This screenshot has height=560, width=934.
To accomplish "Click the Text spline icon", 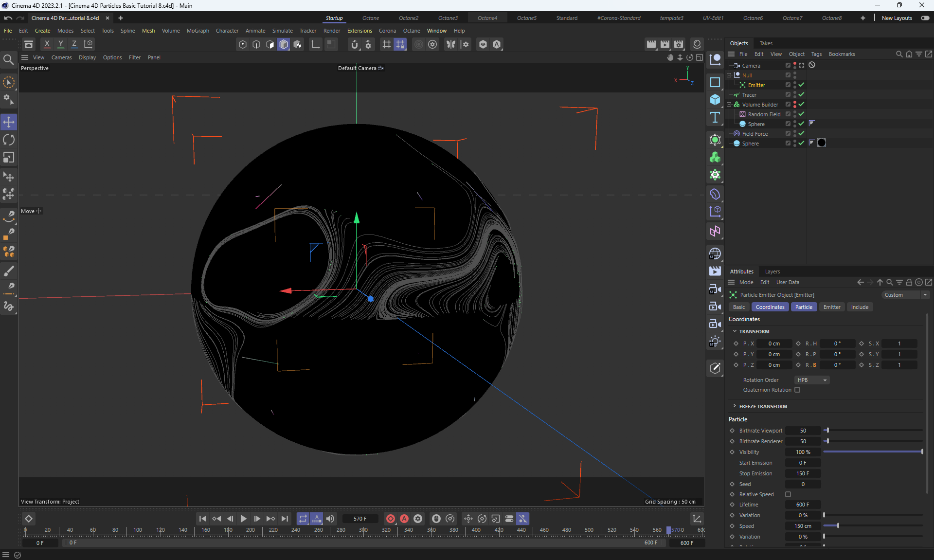I will (715, 117).
